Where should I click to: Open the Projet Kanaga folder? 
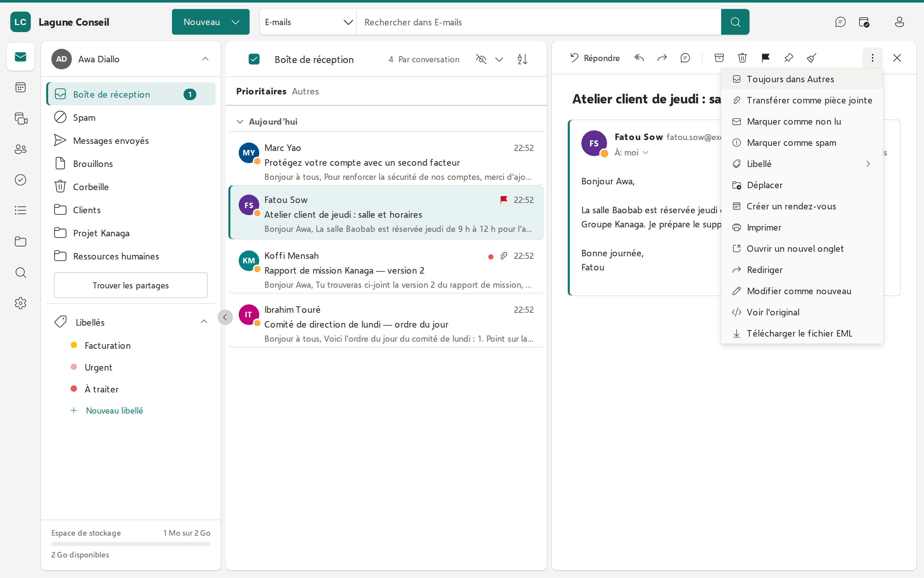tap(130, 233)
